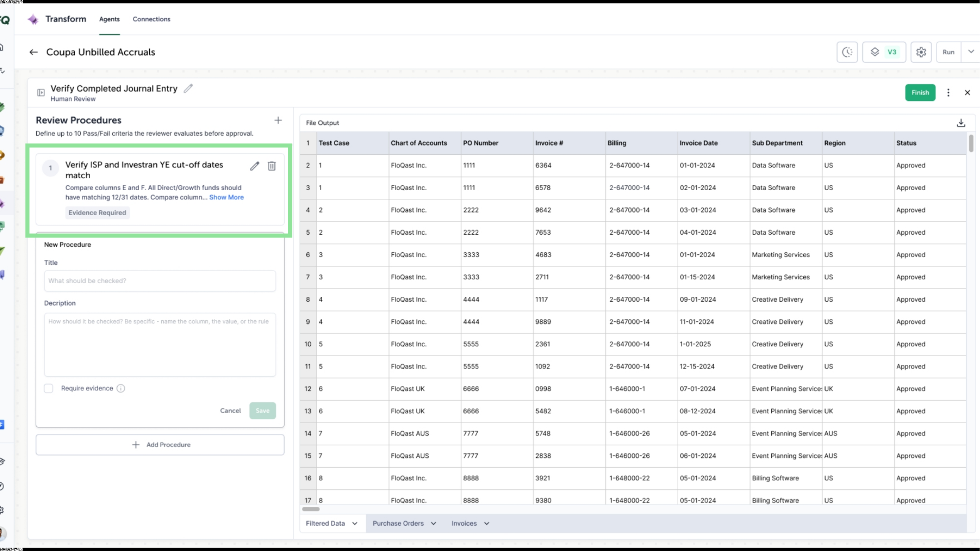Click the back arrow beside Coupa Unbilled Accruals

click(33, 52)
